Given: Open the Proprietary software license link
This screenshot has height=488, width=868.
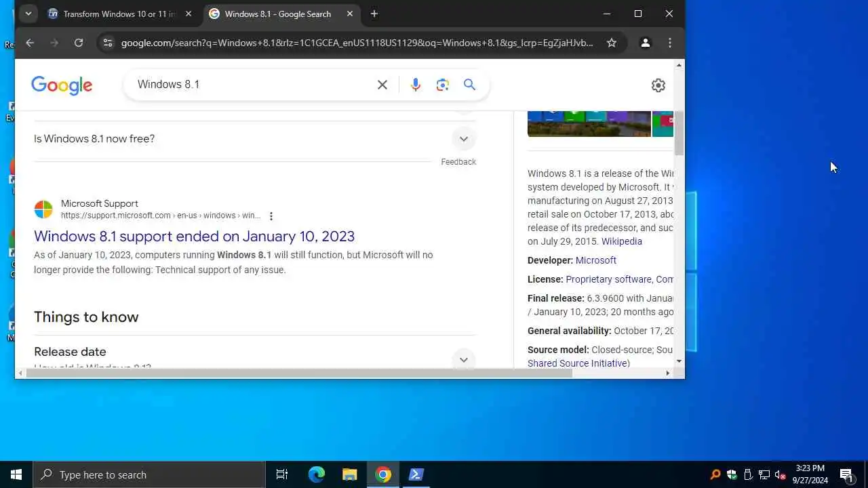Looking at the screenshot, I should point(608,279).
